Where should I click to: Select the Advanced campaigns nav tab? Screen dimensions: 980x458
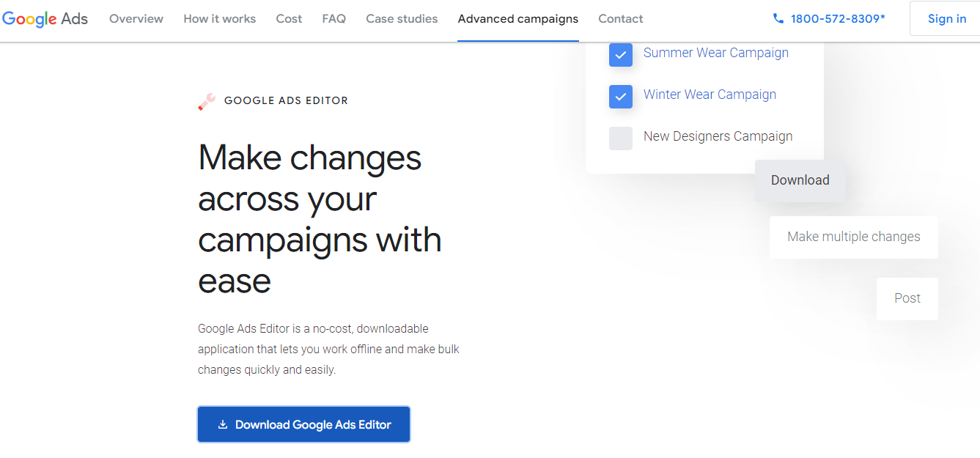point(518,19)
